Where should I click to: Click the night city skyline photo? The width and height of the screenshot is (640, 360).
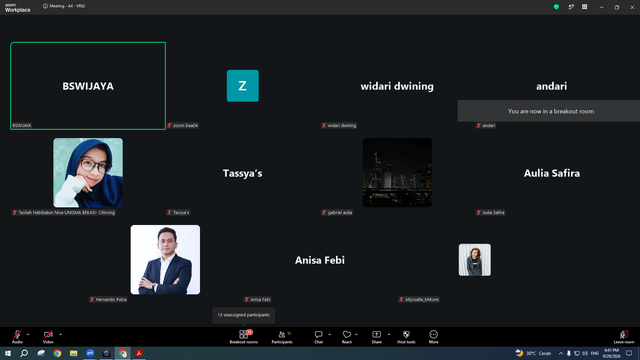[397, 172]
